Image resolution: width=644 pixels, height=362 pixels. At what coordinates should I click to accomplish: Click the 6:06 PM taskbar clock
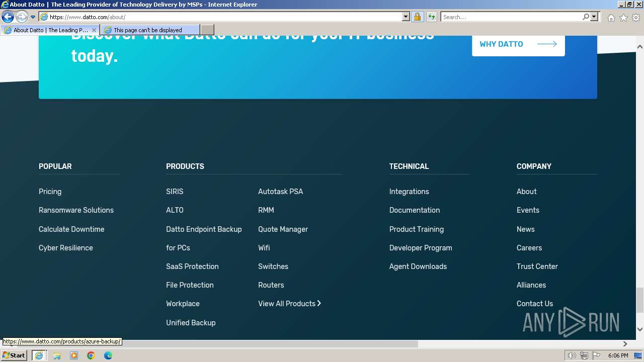coord(618,355)
